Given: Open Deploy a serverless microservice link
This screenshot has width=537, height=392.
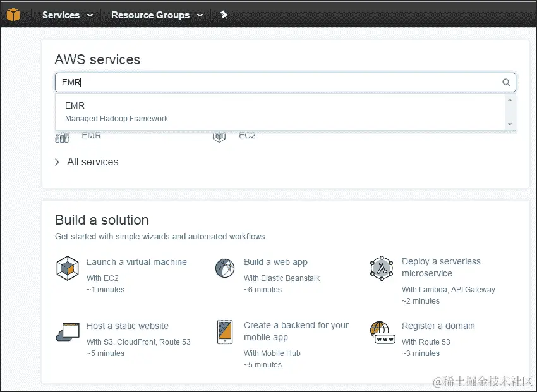Looking at the screenshot, I should [441, 268].
